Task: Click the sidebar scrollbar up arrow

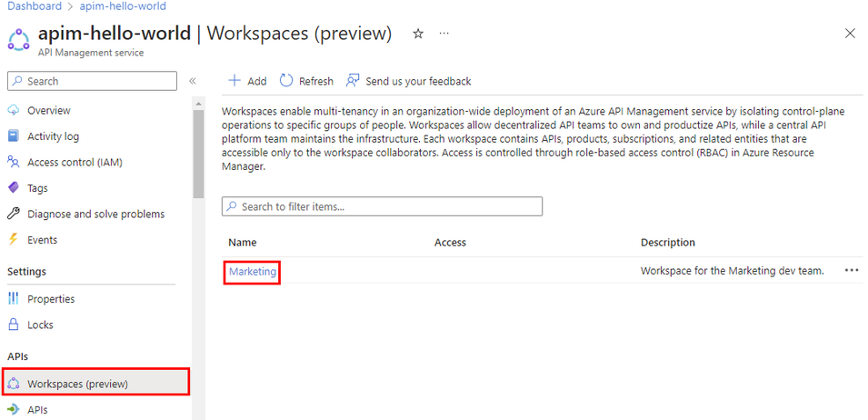Action: click(198, 103)
